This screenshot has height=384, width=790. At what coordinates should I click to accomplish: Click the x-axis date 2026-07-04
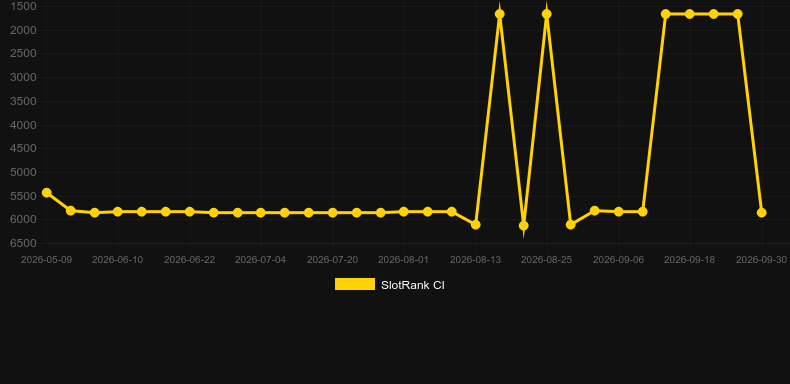[x=260, y=260]
